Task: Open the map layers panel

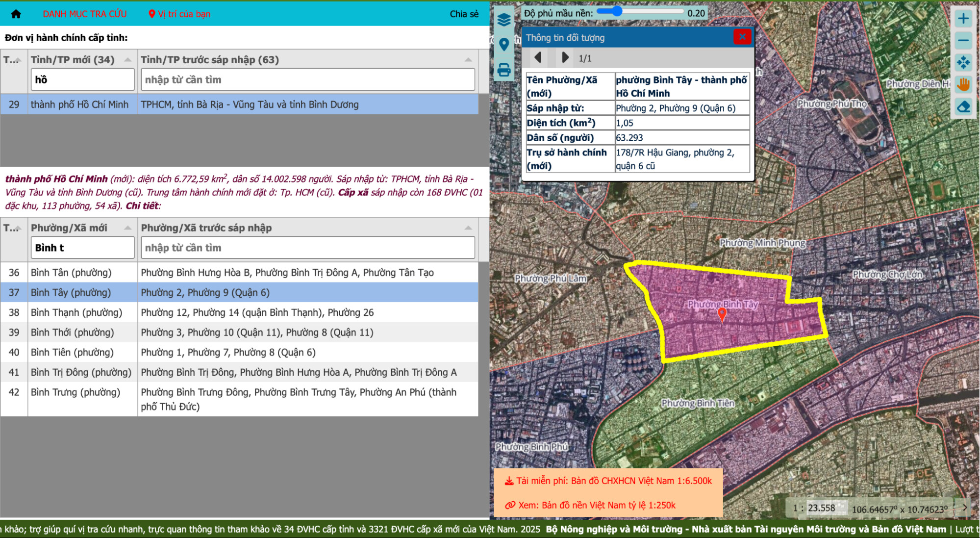Action: coord(503,20)
